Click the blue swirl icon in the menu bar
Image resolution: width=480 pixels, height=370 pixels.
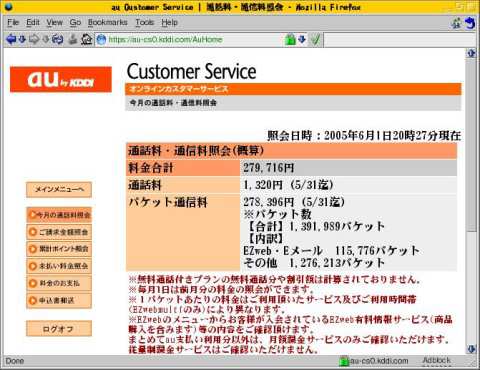pos(470,23)
